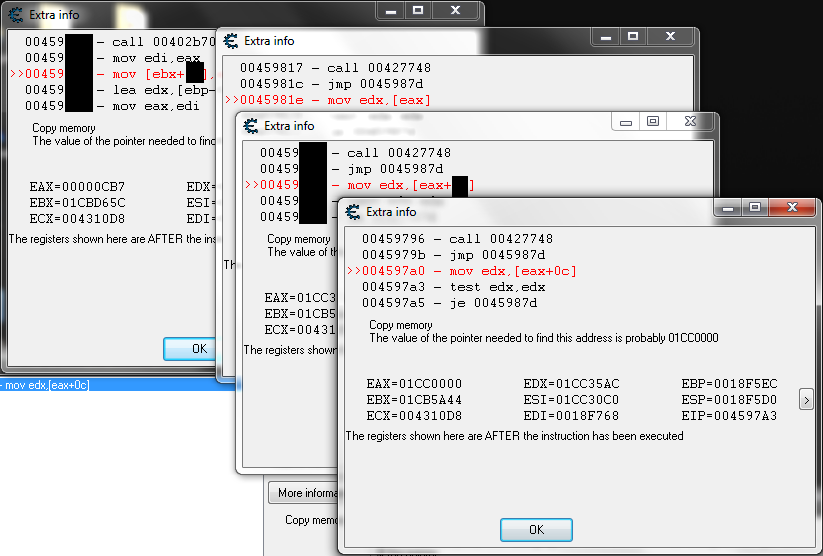Screen dimensions: 823x556
Task: Minimize the Extra info window showing 0045981e
Action: [x=606, y=36]
